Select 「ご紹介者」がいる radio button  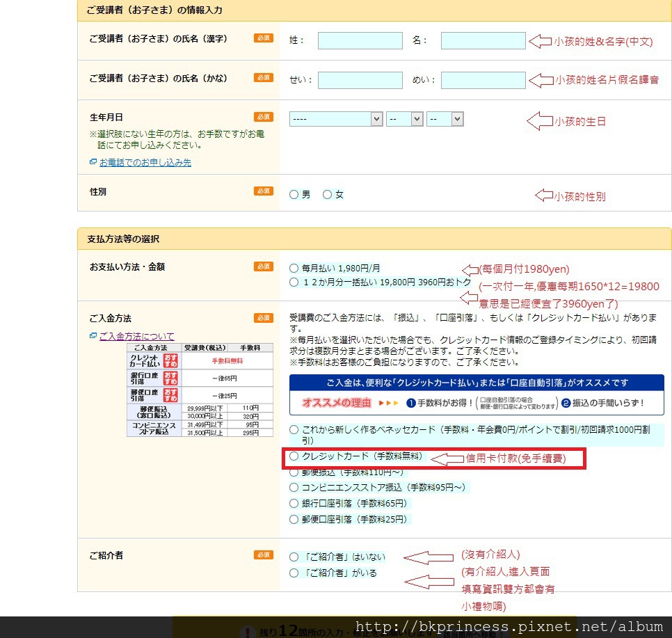coord(294,573)
